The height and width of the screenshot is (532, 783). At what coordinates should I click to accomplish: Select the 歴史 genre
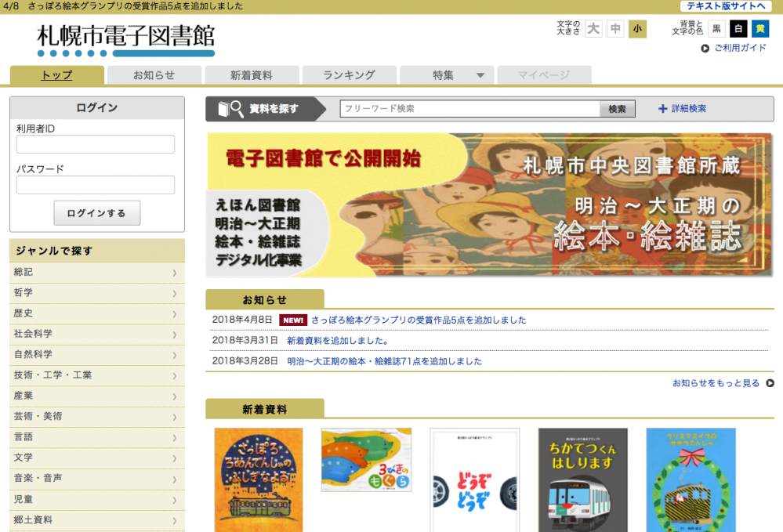pos(97,314)
